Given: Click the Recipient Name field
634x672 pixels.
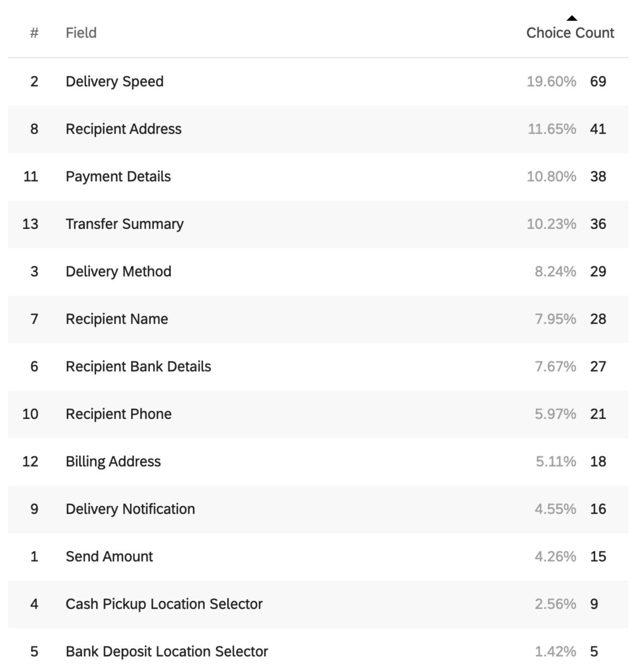Looking at the screenshot, I should [117, 319].
